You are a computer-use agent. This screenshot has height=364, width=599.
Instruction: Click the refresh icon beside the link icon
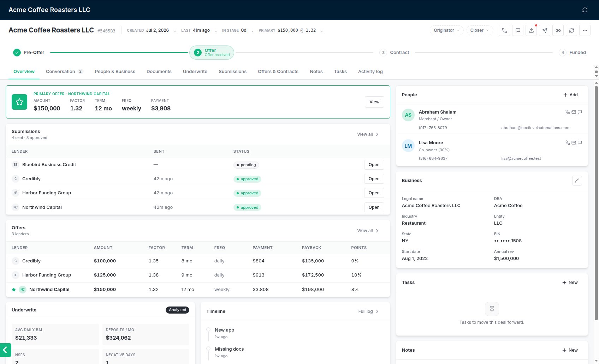tap(571, 30)
